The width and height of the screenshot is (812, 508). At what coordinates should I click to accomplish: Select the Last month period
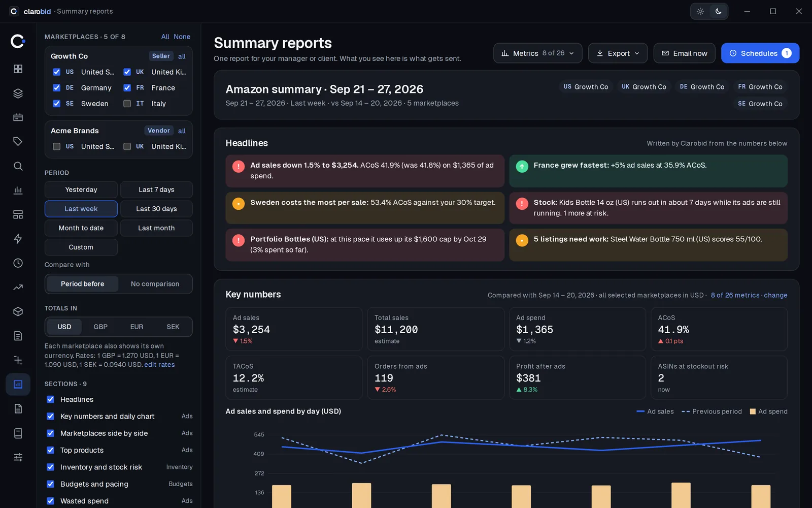click(x=156, y=228)
